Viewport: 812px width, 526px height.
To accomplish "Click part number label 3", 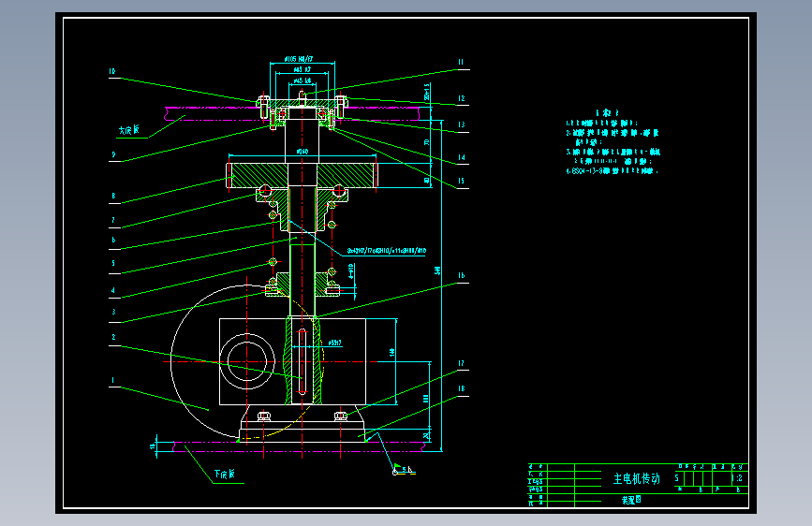I will pyautogui.click(x=113, y=313).
